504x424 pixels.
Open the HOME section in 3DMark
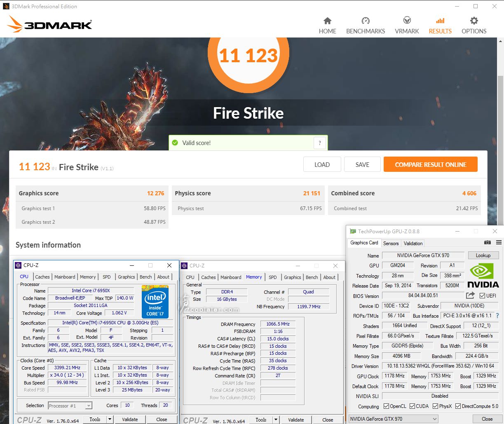point(327,26)
